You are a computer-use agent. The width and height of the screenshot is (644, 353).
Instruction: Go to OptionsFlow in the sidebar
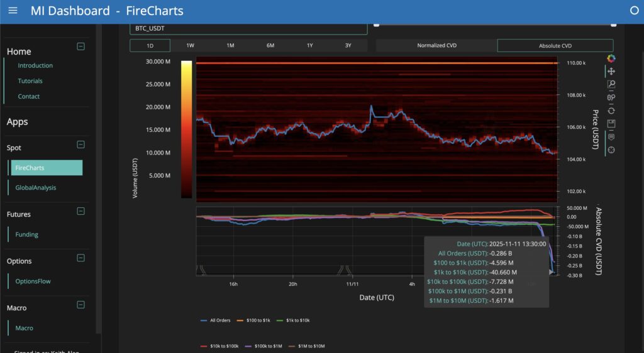[33, 281]
